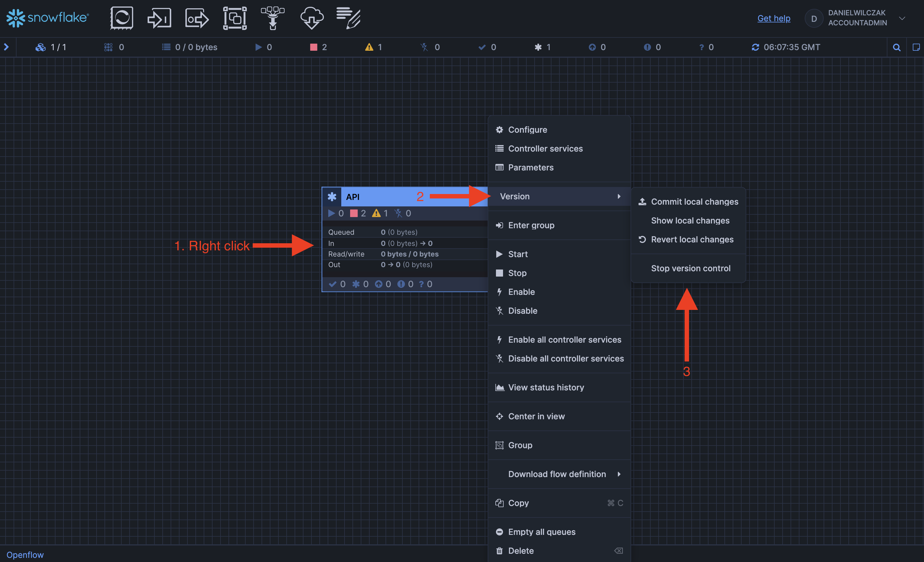Viewport: 924px width, 562px height.
Task: Click Enable all controller services
Action: [564, 339]
